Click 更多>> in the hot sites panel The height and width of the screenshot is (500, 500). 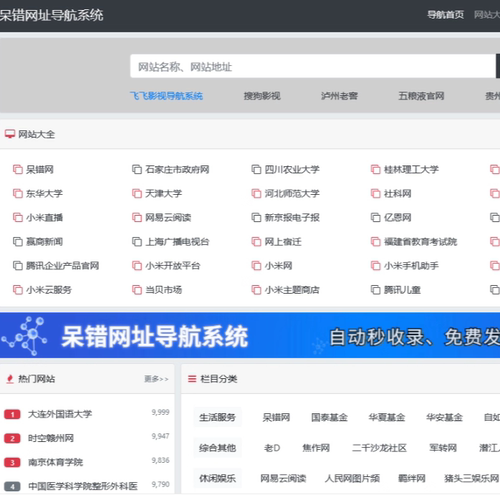[x=156, y=379]
